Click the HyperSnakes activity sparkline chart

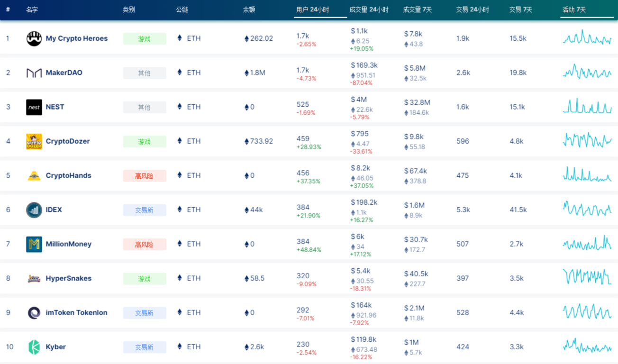pos(587,276)
